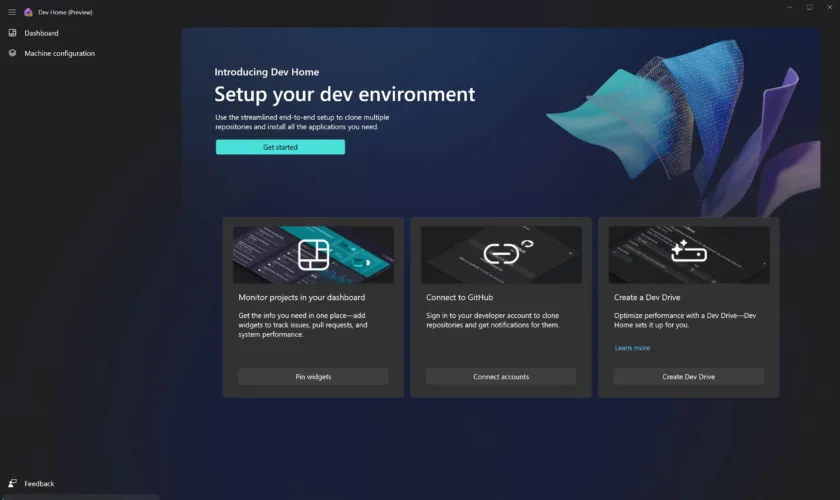Click the dashboard widgets thumbnail image
Image resolution: width=840 pixels, height=500 pixels.
[313, 255]
